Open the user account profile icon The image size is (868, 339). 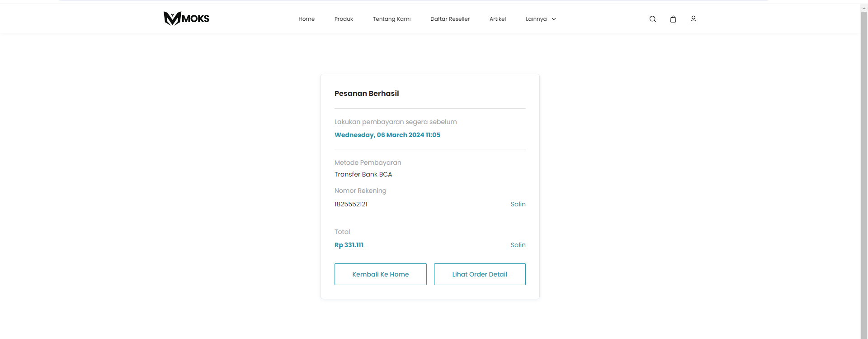tap(693, 19)
